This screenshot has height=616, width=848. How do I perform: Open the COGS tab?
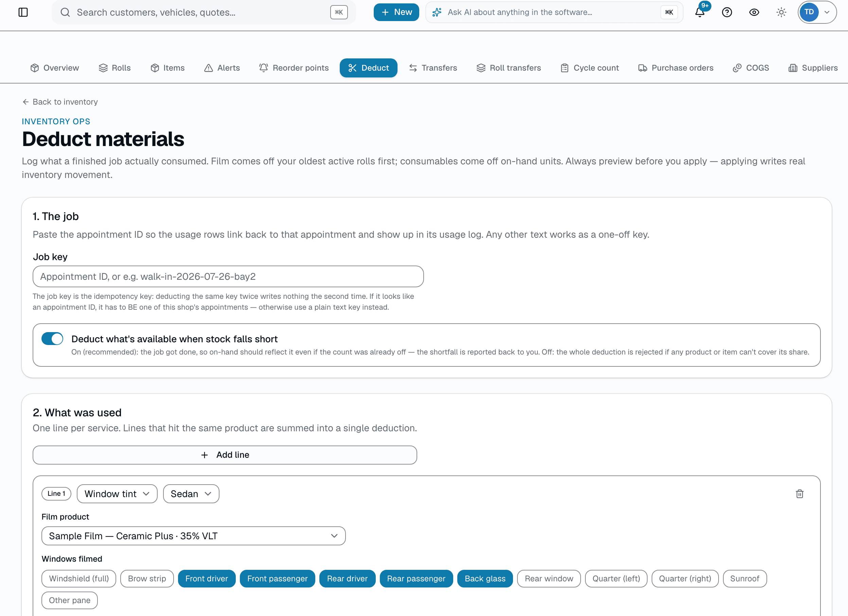click(751, 68)
